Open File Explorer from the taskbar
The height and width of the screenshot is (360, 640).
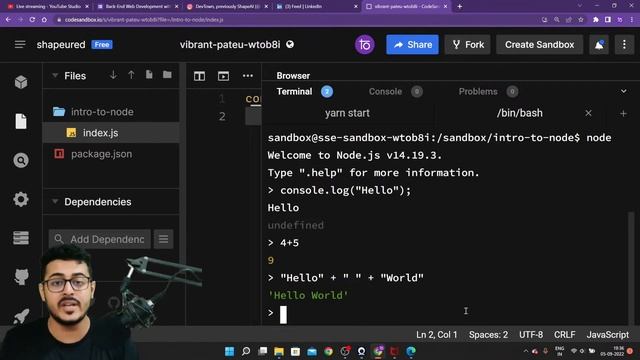click(279, 351)
